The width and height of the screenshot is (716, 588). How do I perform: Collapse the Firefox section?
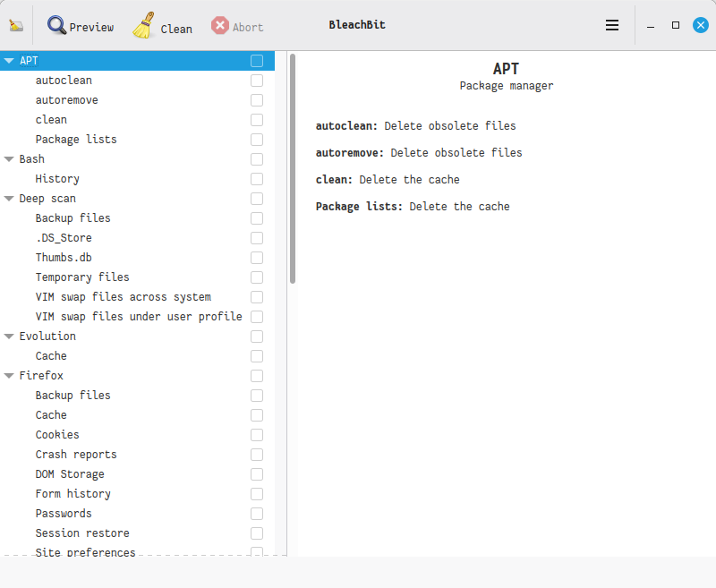click(9, 376)
